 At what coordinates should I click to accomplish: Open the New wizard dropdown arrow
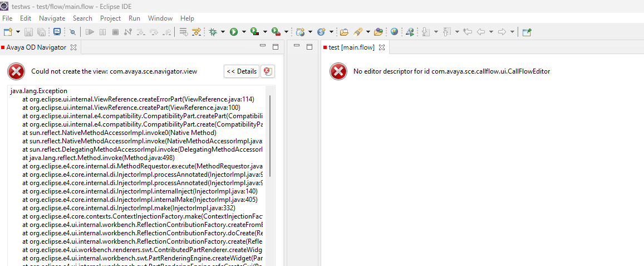(x=18, y=32)
